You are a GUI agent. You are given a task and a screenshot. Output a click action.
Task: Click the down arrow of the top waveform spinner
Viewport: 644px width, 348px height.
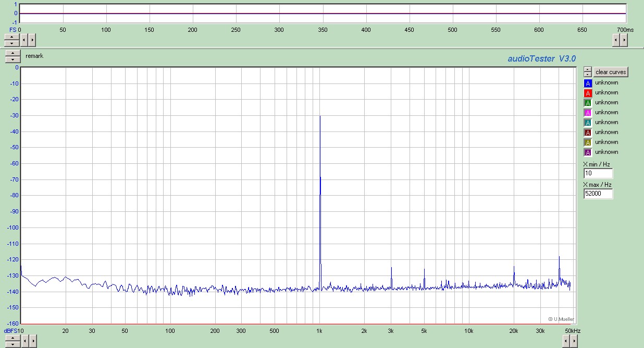click(x=12, y=42)
